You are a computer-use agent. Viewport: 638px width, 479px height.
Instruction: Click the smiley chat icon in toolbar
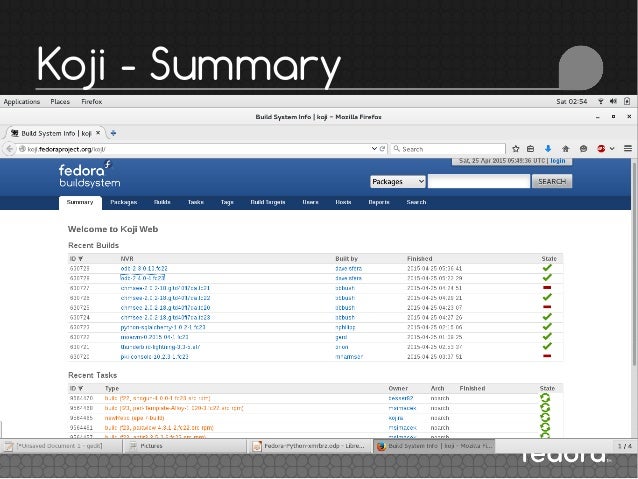(583, 149)
